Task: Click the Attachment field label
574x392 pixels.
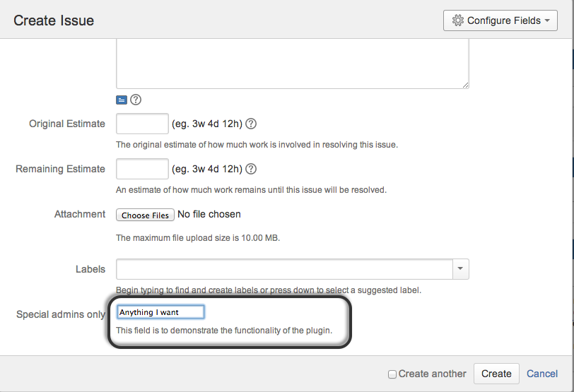Action: click(80, 214)
